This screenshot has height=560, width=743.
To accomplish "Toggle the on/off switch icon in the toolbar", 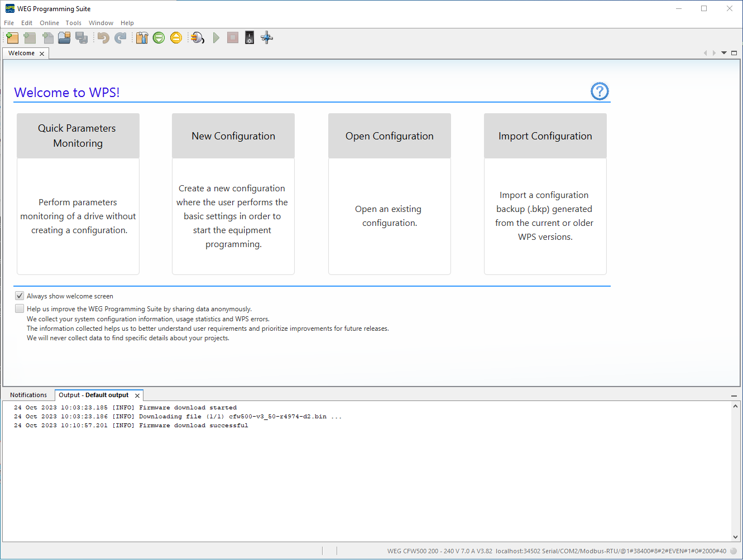I will [x=249, y=37].
